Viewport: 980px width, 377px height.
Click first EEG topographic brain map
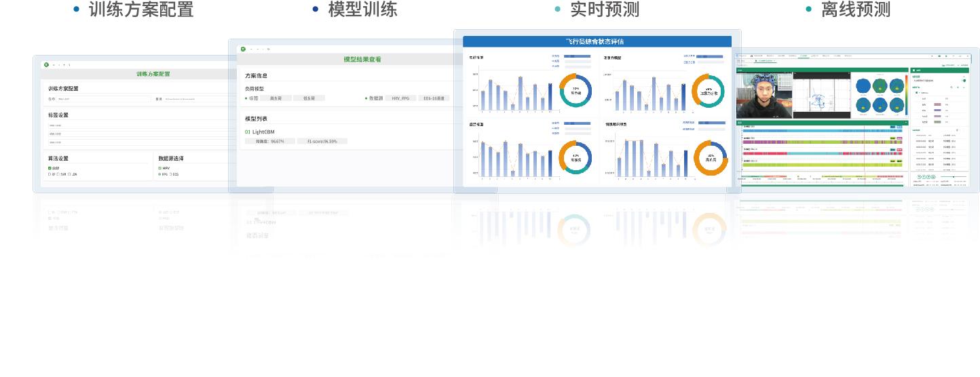point(863,85)
